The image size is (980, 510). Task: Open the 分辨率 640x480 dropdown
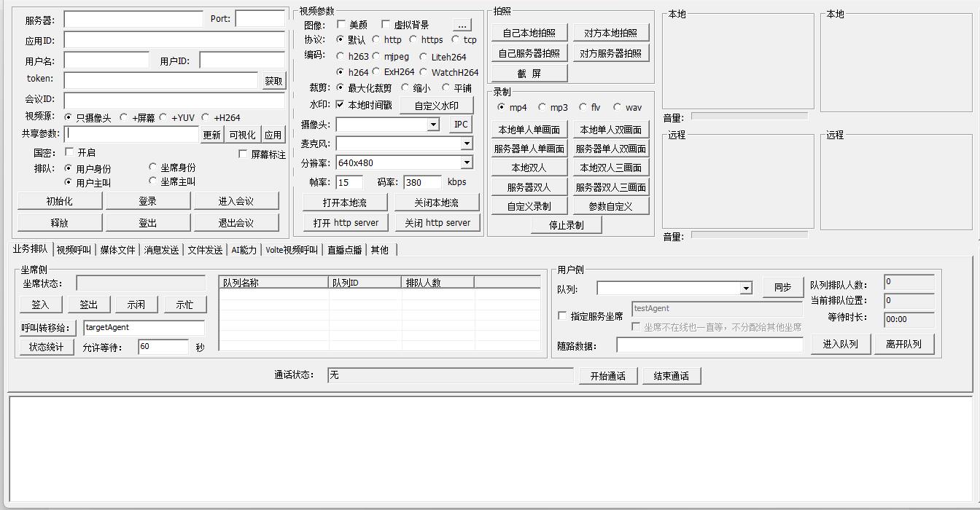pyautogui.click(x=467, y=162)
